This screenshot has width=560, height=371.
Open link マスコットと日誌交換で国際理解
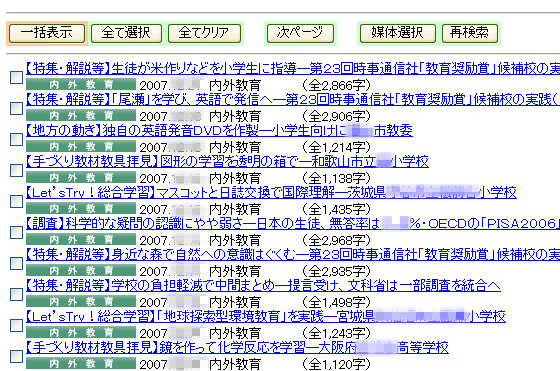271,192
